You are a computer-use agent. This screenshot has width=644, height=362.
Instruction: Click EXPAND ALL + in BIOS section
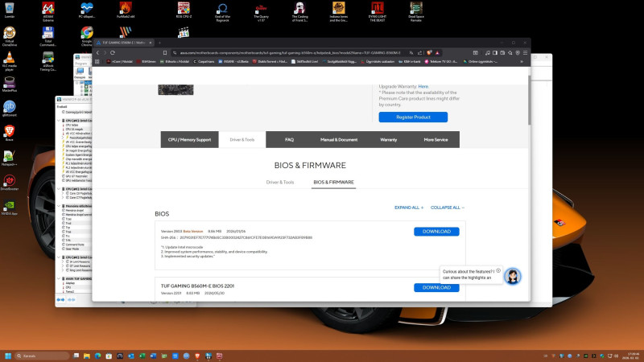(409, 208)
